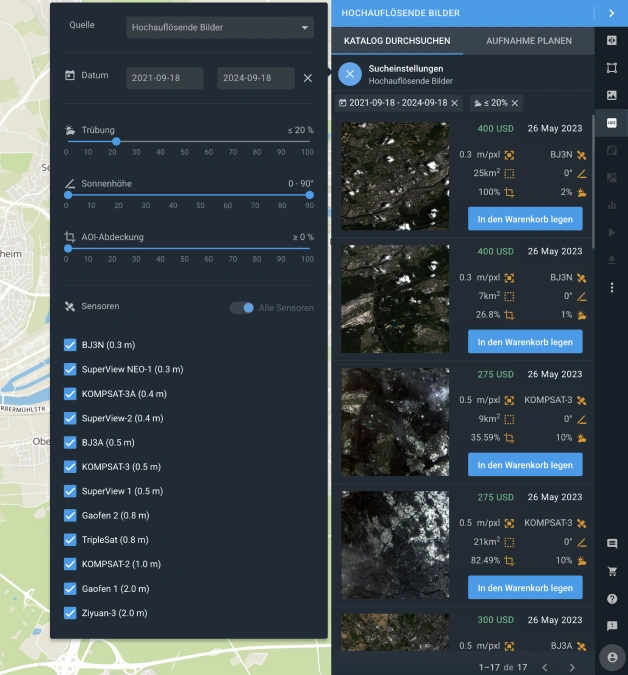Open the Quelle dropdown
The image size is (628, 675).
[221, 27]
